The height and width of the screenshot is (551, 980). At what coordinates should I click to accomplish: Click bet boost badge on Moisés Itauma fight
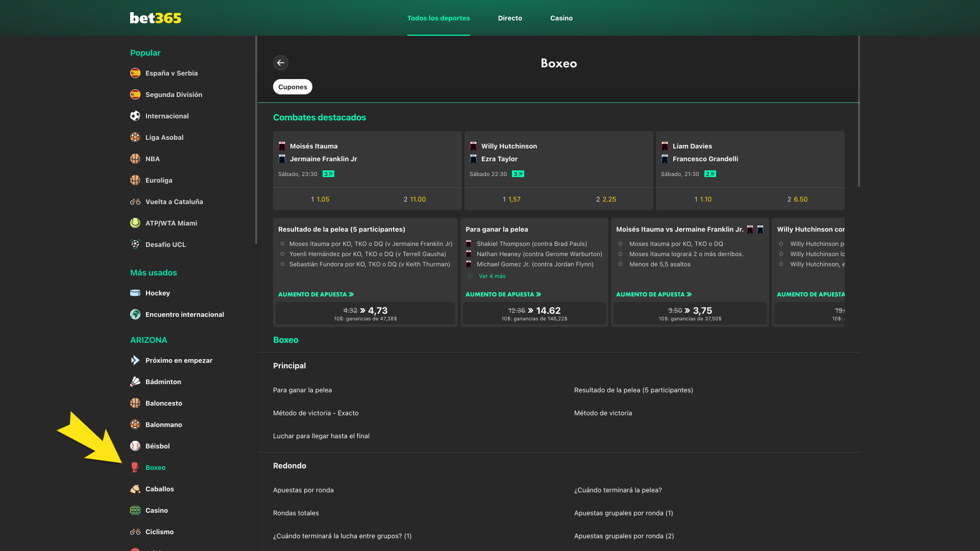point(329,174)
